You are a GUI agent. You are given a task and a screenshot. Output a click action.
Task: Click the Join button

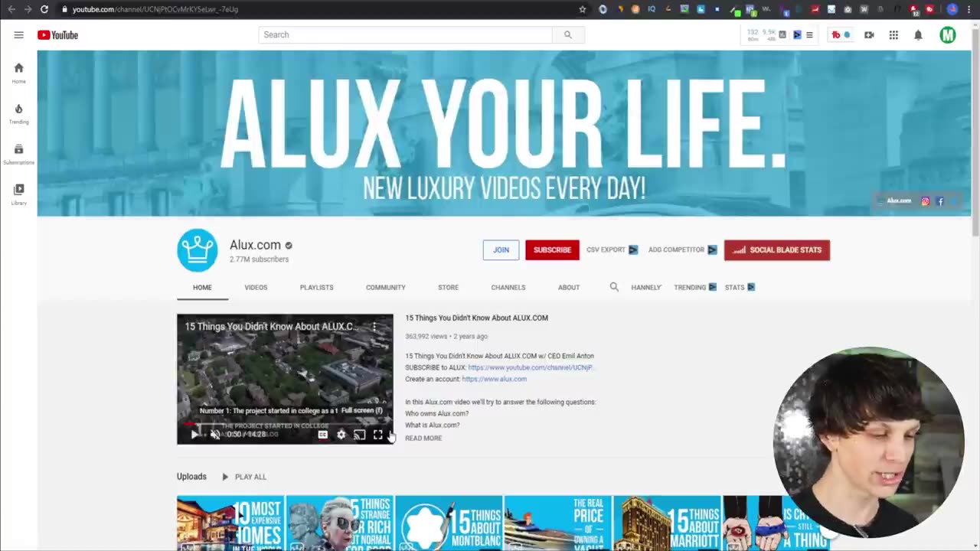501,249
